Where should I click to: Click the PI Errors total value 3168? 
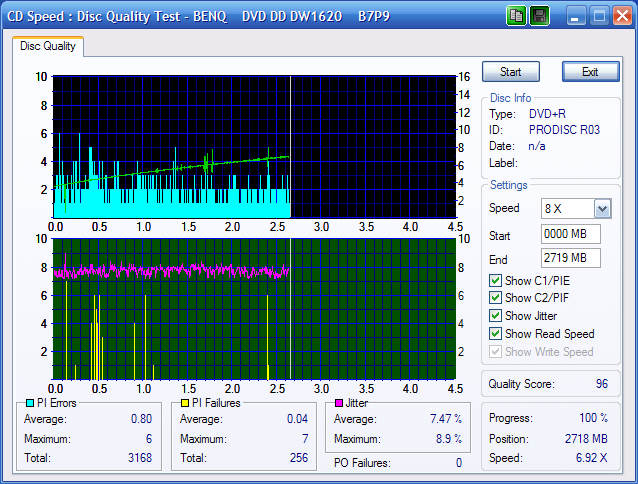pos(140,458)
